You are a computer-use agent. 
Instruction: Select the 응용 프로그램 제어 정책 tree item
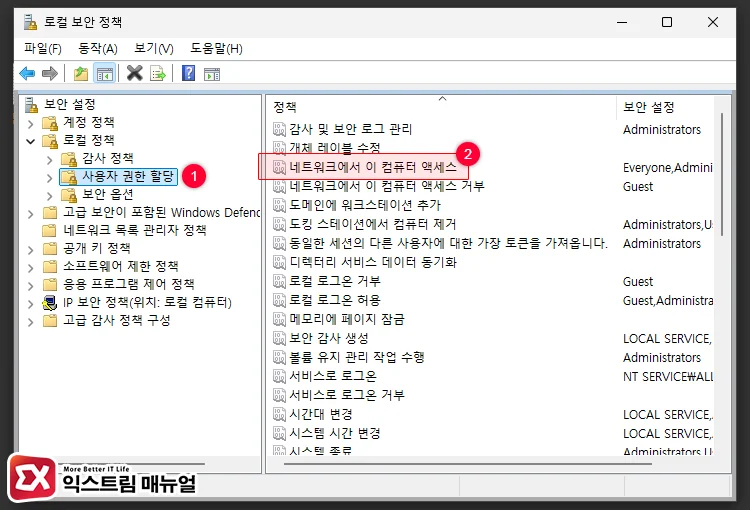129,284
